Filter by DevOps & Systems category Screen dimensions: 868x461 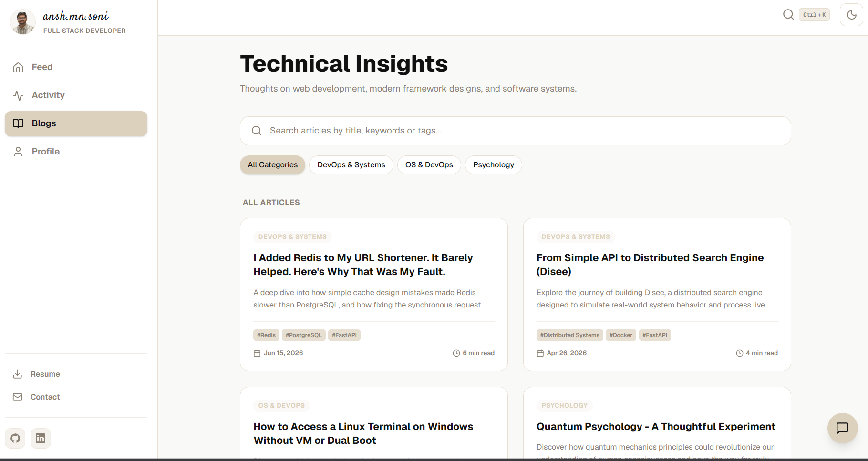click(351, 165)
